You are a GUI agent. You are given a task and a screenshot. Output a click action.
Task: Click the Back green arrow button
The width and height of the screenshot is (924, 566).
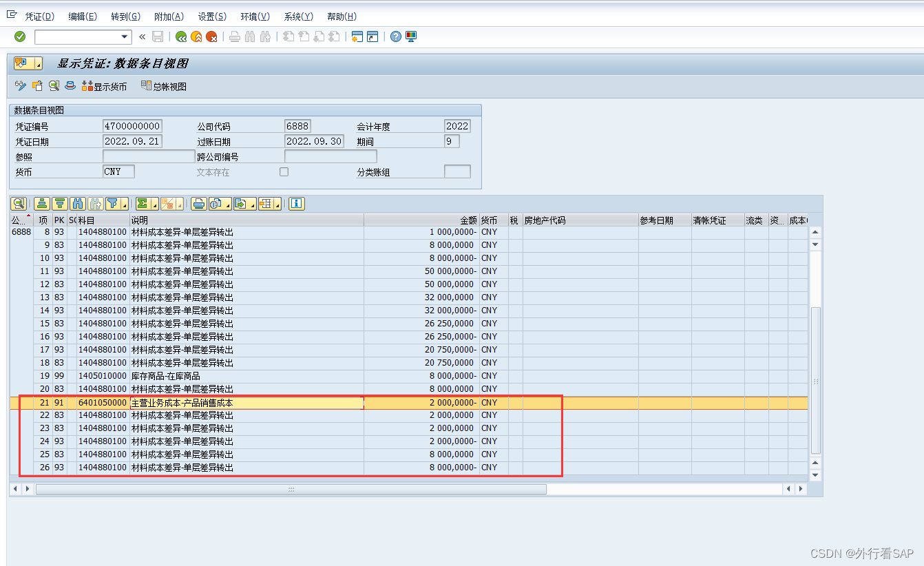coord(180,36)
